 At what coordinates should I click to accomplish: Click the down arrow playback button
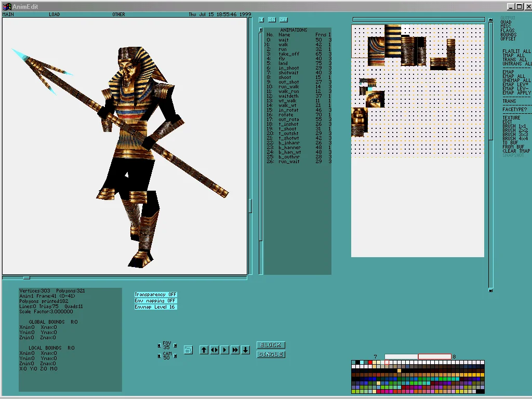click(246, 350)
